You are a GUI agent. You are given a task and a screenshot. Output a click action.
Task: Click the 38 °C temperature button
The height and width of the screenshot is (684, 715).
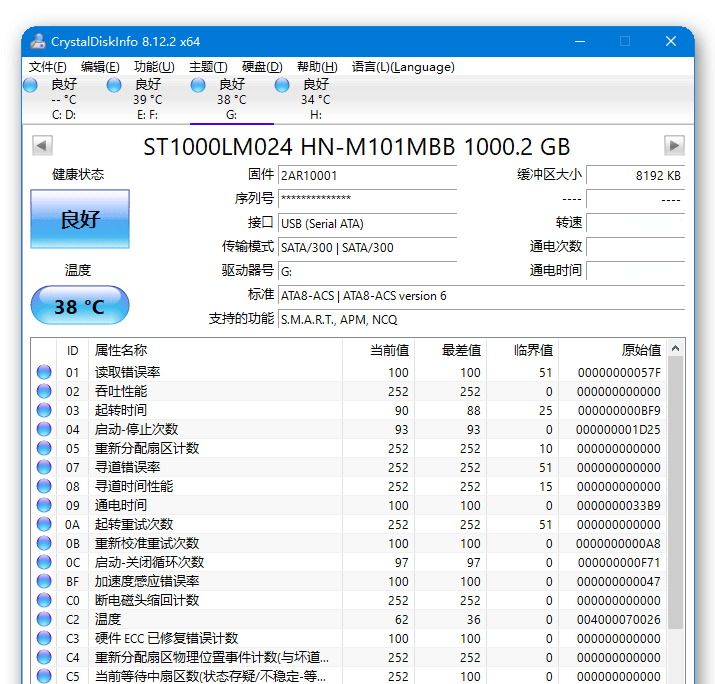pos(80,306)
